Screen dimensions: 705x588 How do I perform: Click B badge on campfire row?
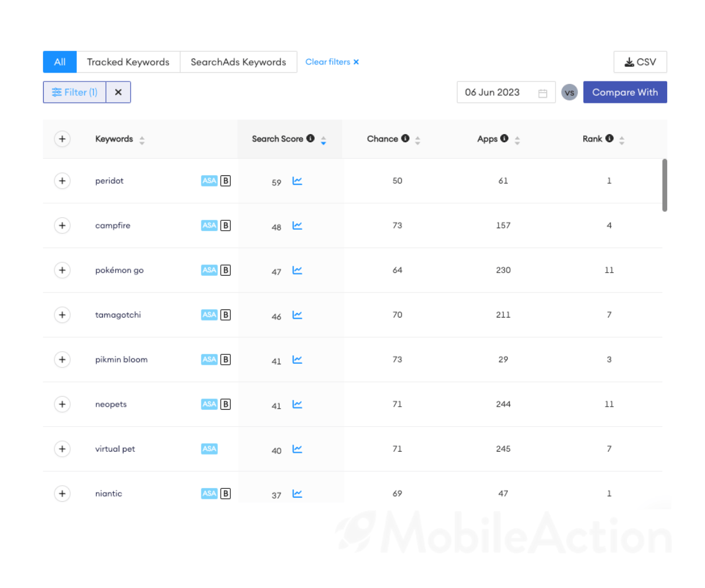[226, 225]
